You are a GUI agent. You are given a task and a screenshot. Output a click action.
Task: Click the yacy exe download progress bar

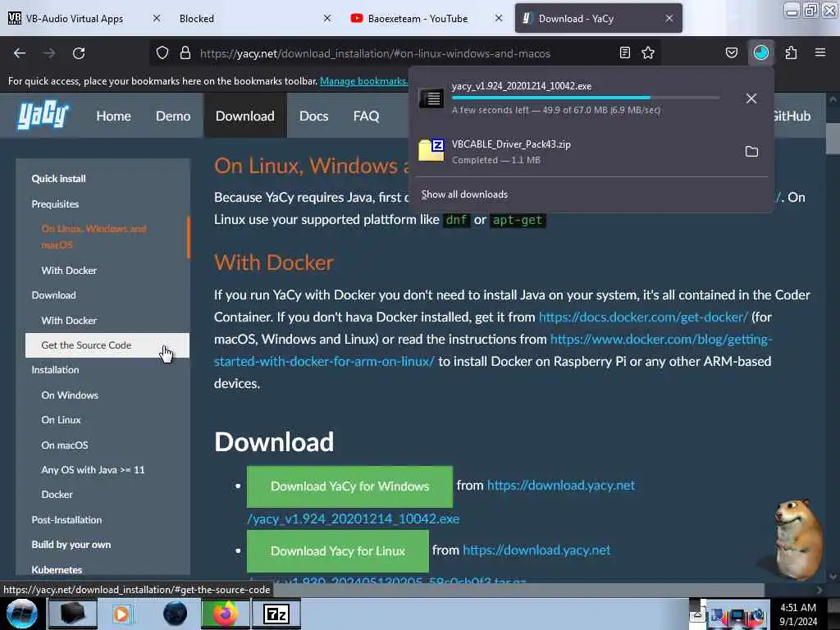(x=586, y=98)
